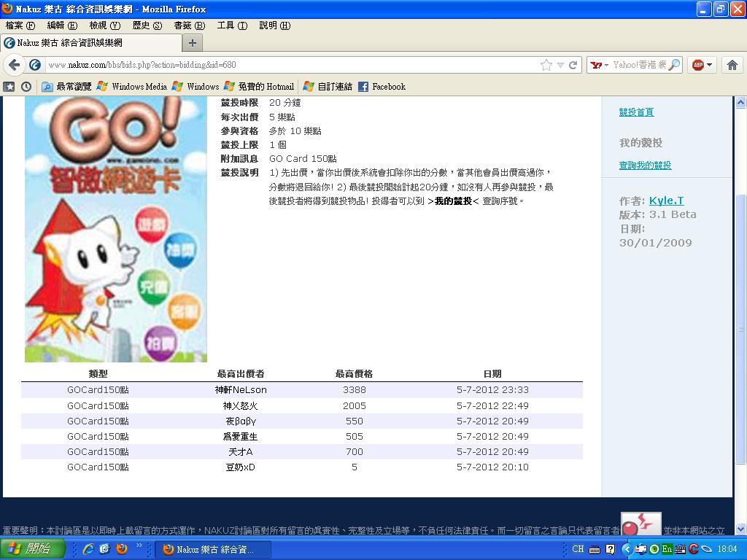The height and width of the screenshot is (560, 747).
Task: Open the 競投首頁 link
Action: point(636,112)
